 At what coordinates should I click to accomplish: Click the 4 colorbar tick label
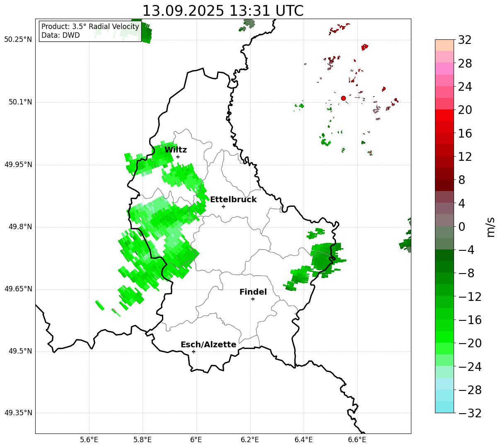tap(461, 203)
